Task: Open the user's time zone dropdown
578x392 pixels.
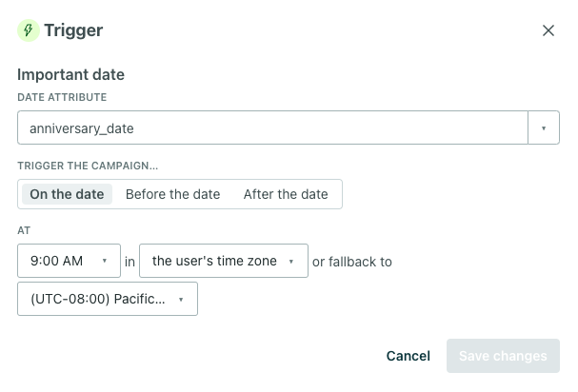Action: tap(224, 261)
